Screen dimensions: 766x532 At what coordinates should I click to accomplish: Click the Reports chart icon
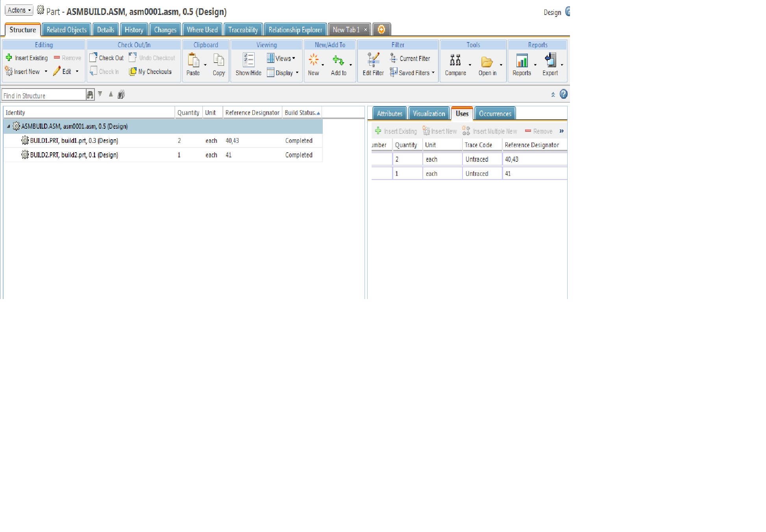pyautogui.click(x=522, y=60)
